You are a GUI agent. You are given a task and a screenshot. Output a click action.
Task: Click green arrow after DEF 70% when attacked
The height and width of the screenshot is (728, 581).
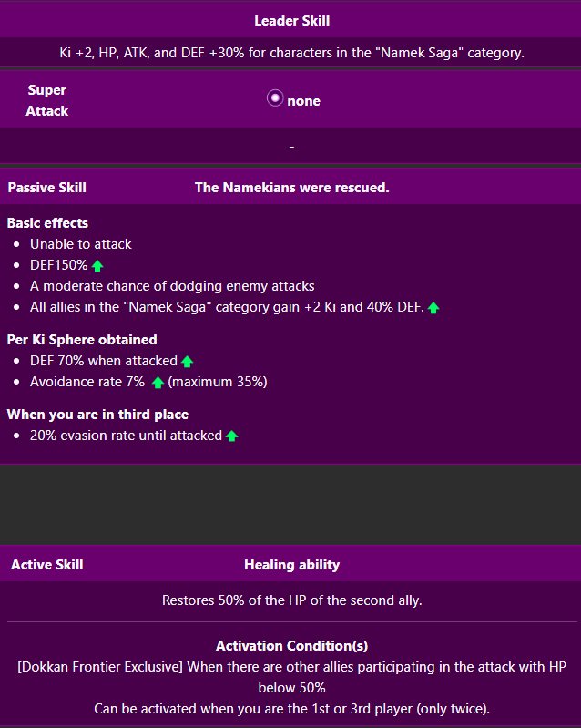coord(187,362)
